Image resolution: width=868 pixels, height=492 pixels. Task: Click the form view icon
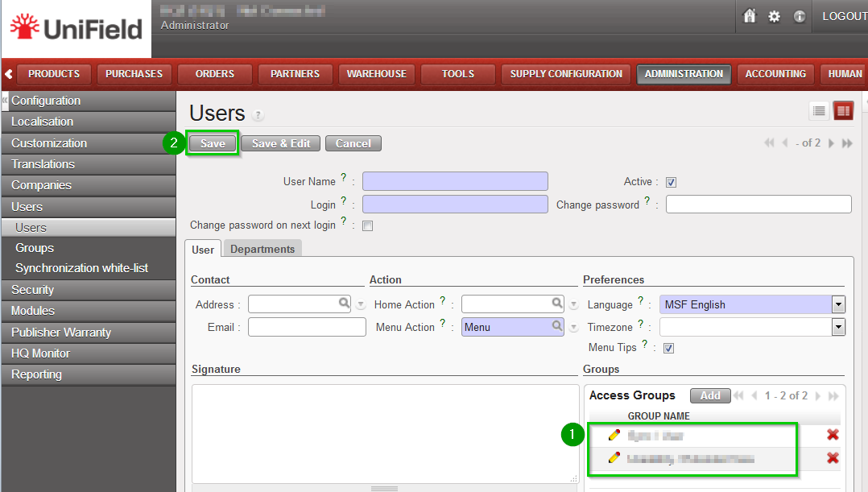pos(843,111)
